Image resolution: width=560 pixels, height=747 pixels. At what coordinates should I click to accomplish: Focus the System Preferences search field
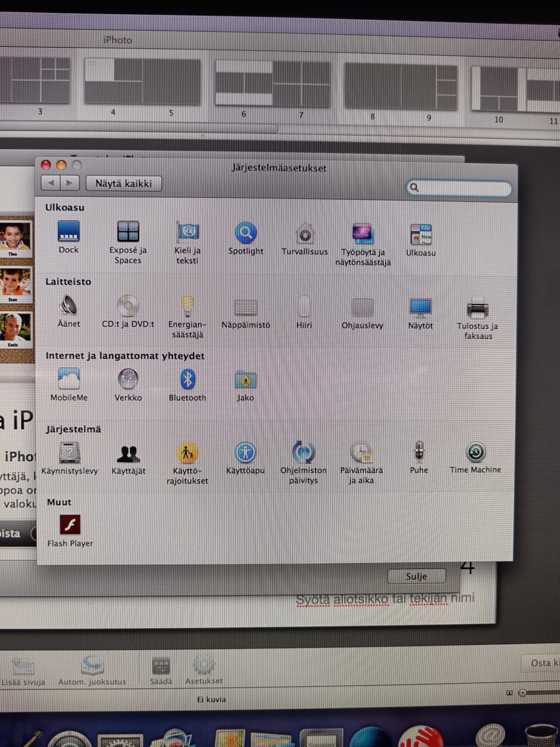tap(459, 187)
